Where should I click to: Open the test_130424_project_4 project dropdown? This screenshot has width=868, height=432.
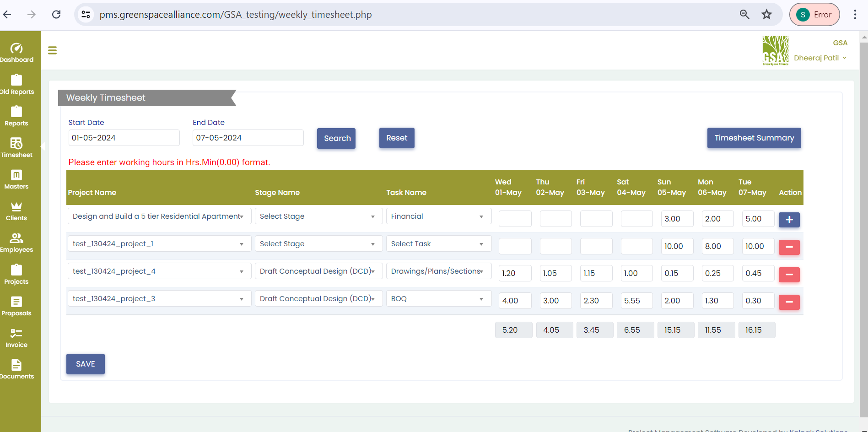pos(159,271)
